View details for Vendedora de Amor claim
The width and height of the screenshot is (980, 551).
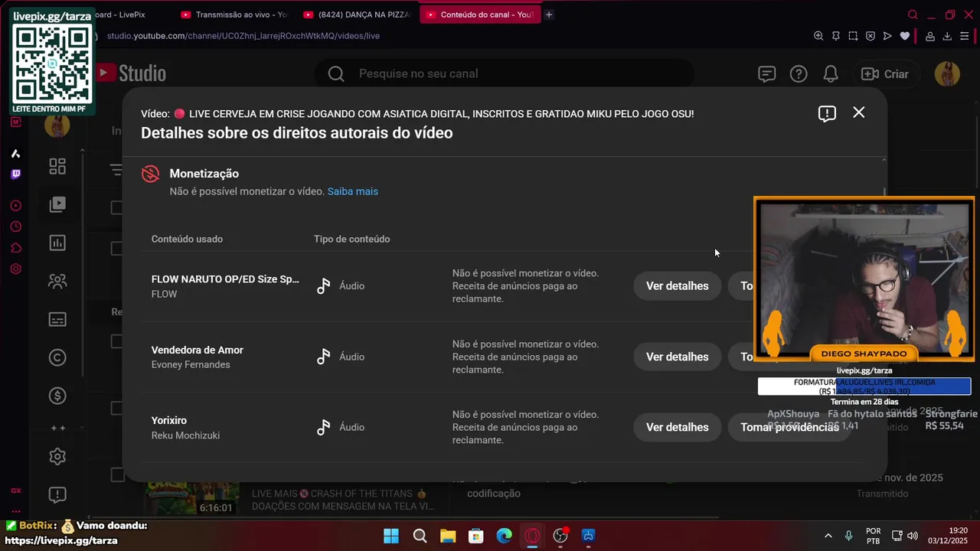tap(678, 357)
